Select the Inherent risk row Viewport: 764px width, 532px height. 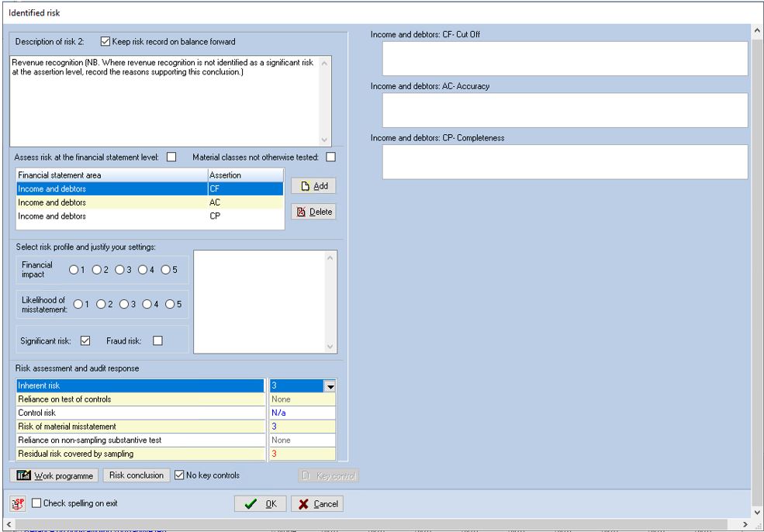click(140, 385)
